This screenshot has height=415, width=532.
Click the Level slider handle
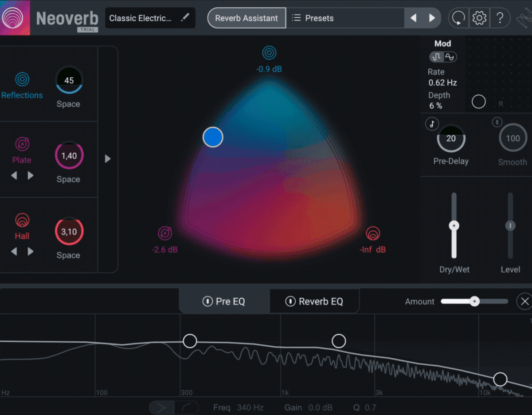pos(510,226)
